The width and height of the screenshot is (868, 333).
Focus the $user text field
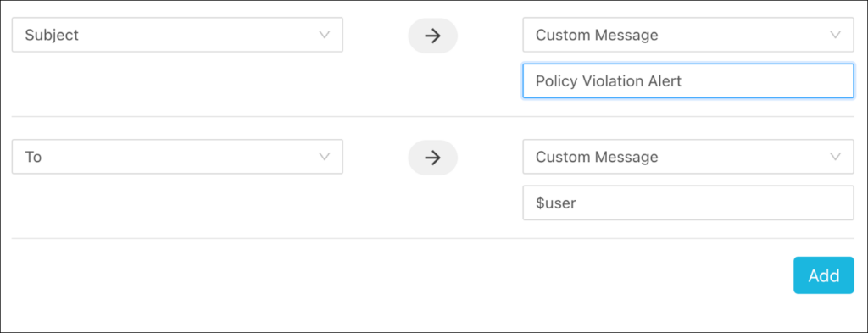pyautogui.click(x=688, y=203)
